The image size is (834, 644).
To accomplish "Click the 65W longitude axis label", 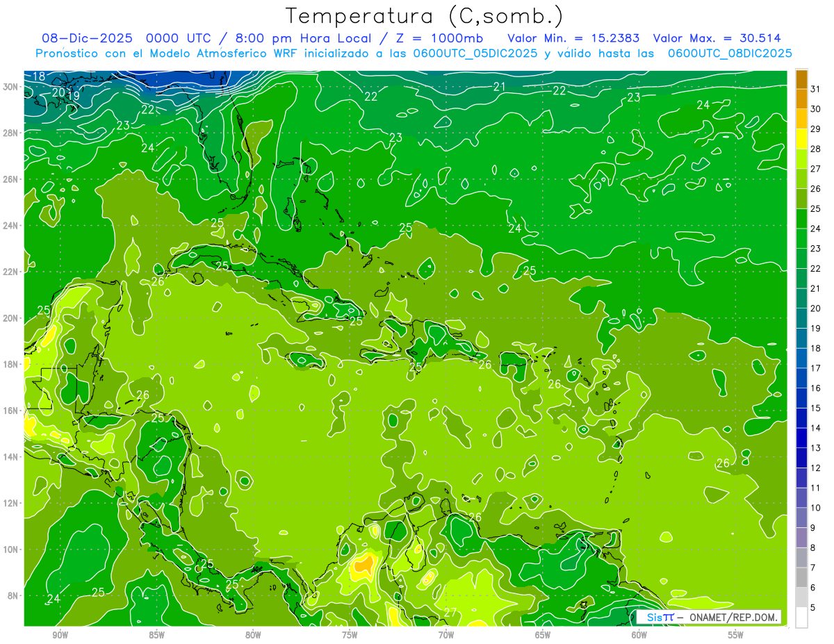I will [543, 634].
